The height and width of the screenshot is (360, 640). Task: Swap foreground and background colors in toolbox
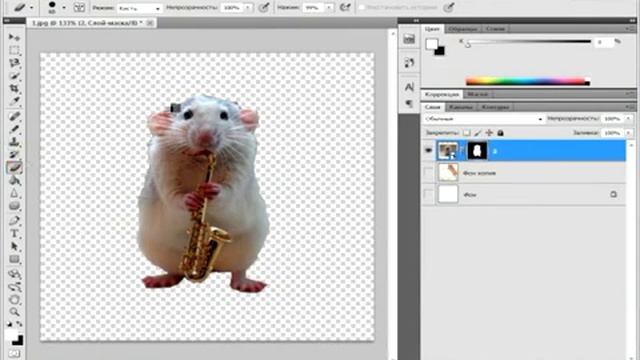[x=19, y=324]
